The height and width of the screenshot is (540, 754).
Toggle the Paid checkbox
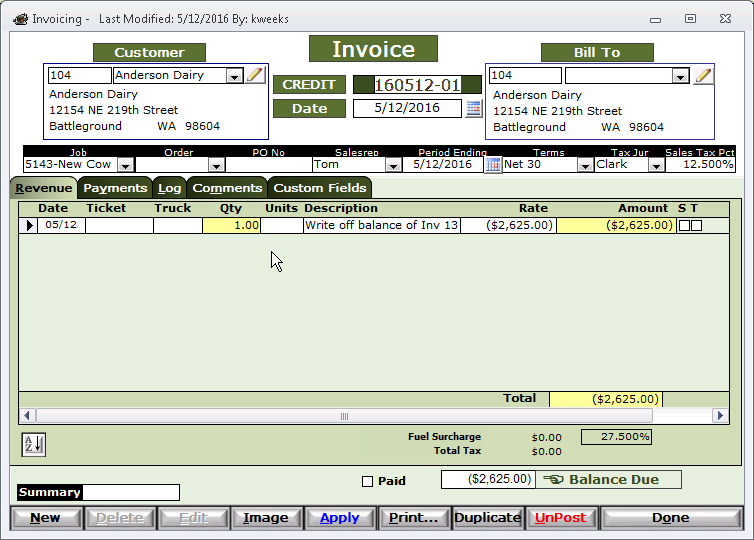367,481
